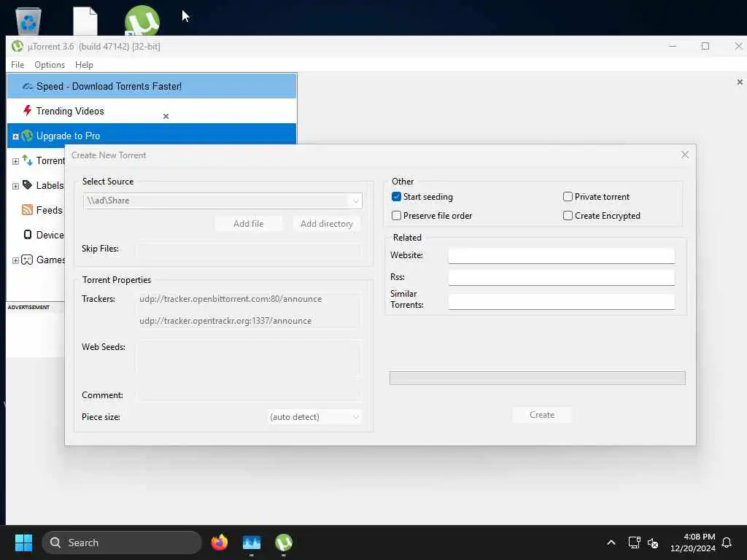Focus the Website input field
Viewport: 747px width, 560px height.
(x=561, y=256)
